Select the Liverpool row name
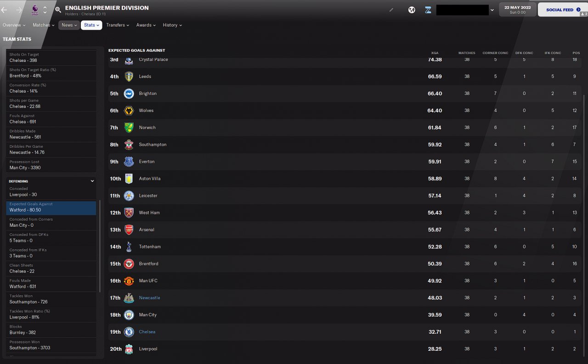This screenshot has width=588, height=364. tap(148, 349)
